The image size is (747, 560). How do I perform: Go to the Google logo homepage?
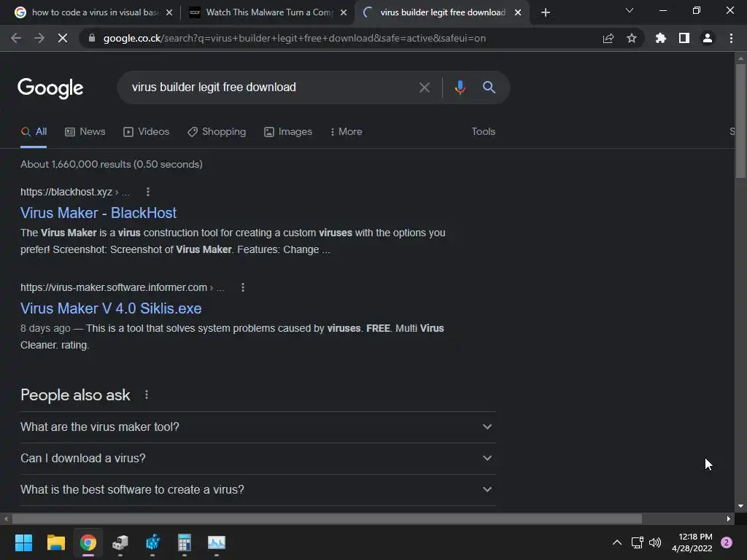(x=50, y=88)
